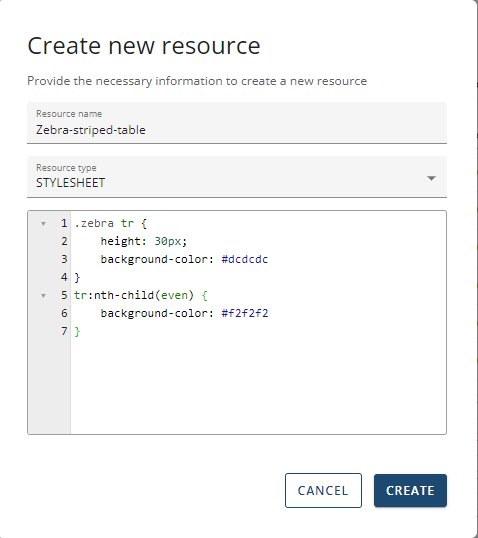This screenshot has width=478, height=538.
Task: Click the Zebra-striped-table name text
Action: click(91, 130)
